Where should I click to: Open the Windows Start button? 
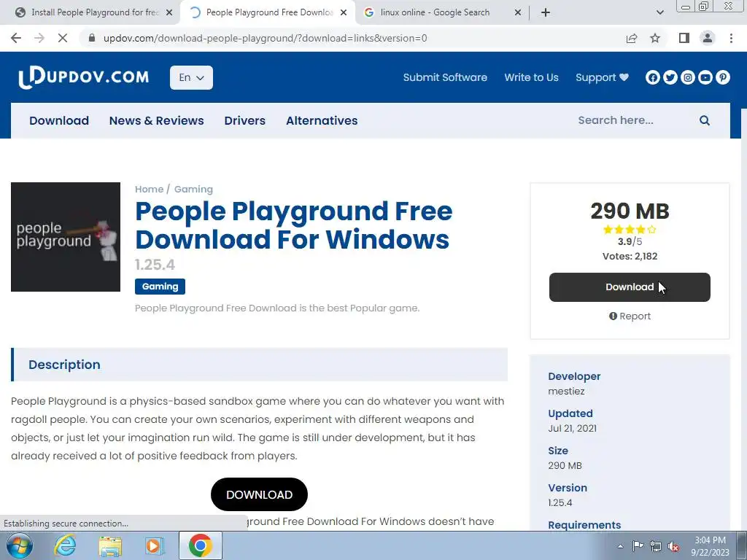coord(19,545)
